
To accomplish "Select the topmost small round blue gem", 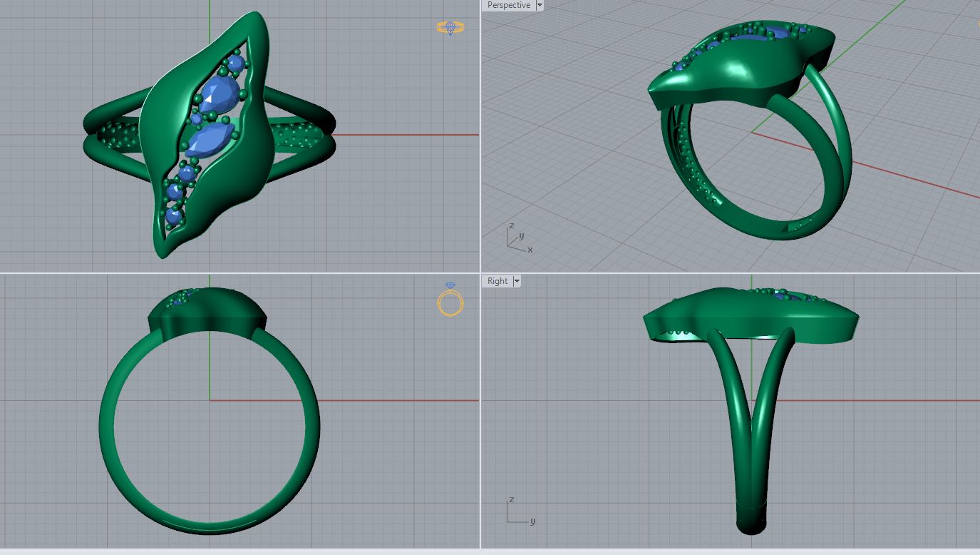I will point(236,63).
